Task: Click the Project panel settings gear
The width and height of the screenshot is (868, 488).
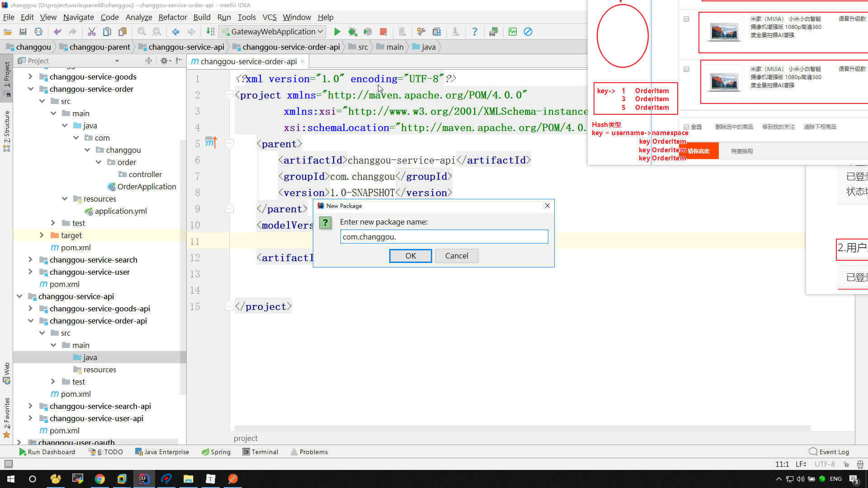Action: (164, 61)
